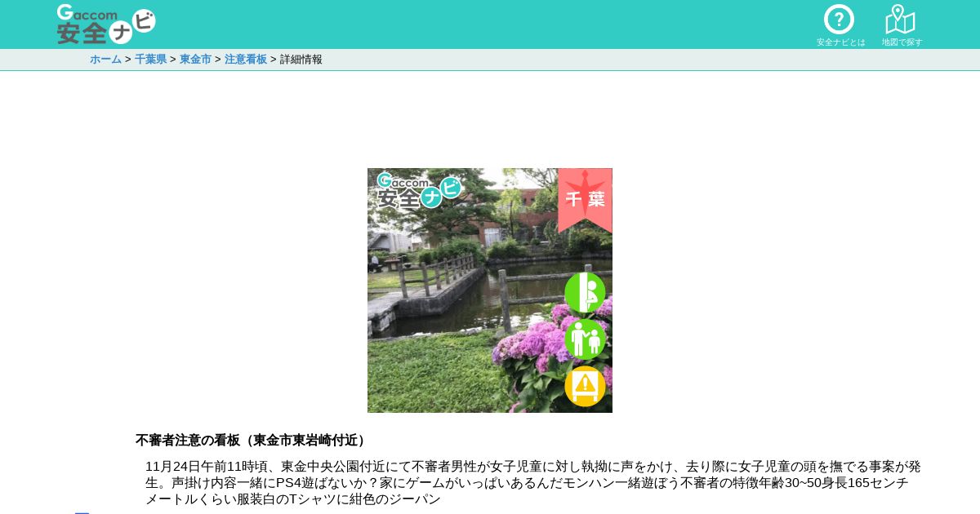
Task: Click the heading 不審者注意の看板（東金市東岩崎付近）
Action: pyautogui.click(x=252, y=441)
